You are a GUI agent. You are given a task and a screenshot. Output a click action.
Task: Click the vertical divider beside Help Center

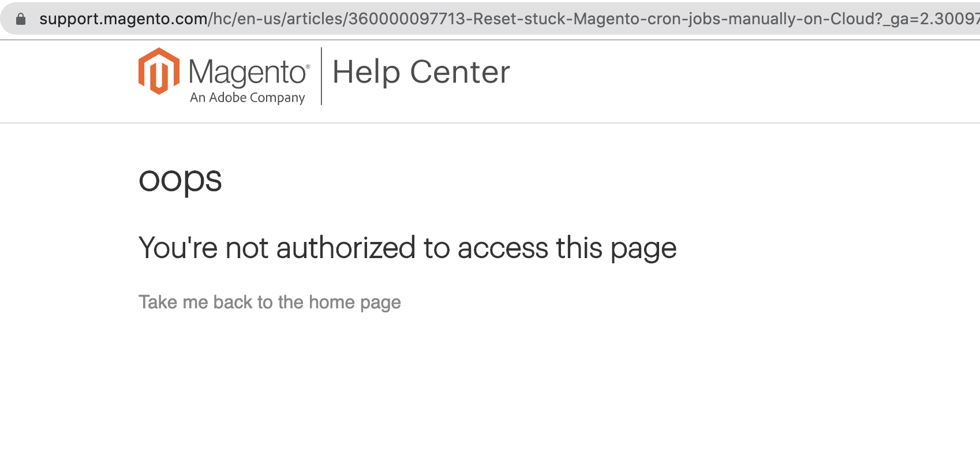coord(321,76)
